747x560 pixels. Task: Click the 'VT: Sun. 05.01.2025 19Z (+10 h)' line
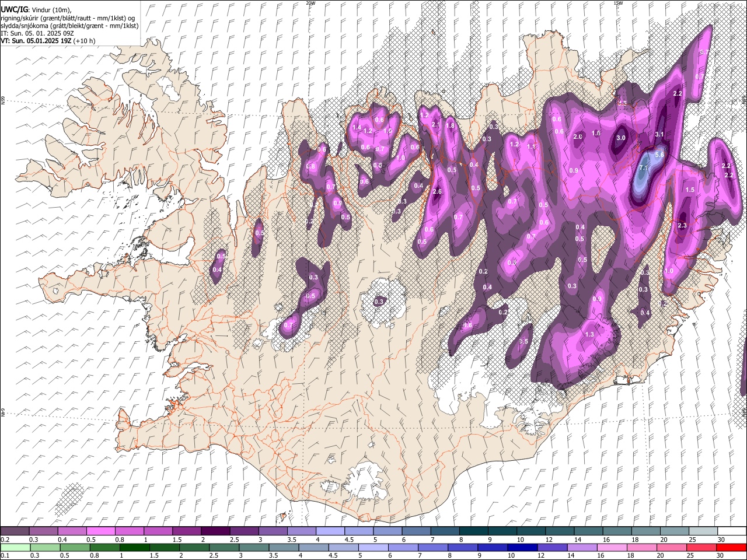[48, 41]
